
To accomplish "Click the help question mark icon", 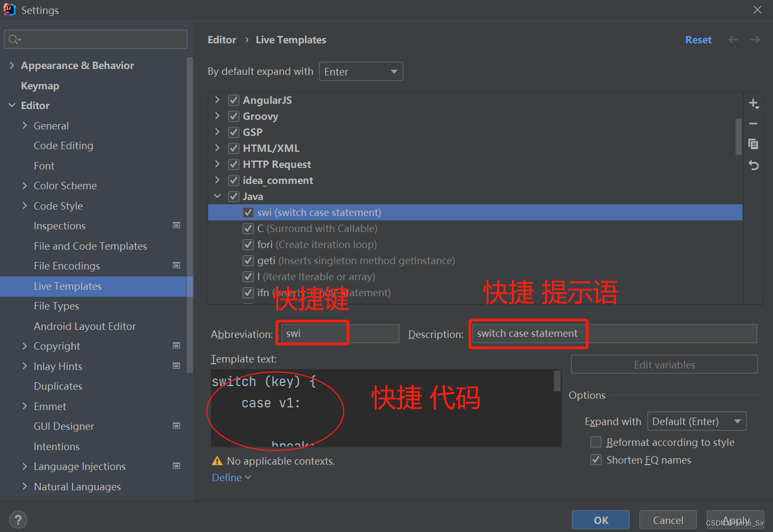I will (18, 520).
